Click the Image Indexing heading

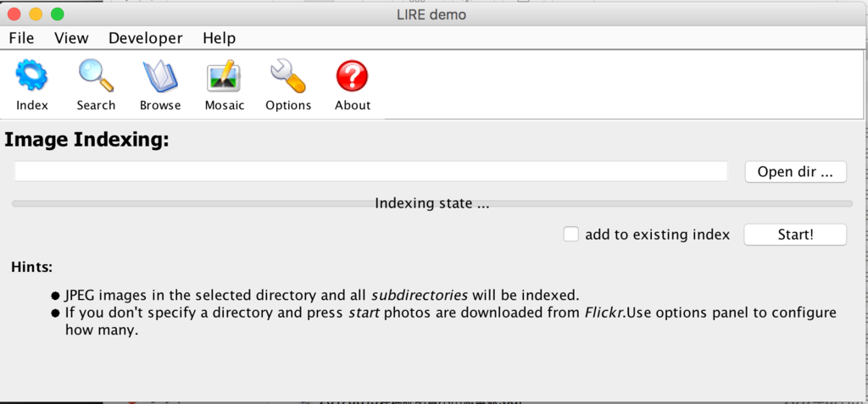point(87,141)
